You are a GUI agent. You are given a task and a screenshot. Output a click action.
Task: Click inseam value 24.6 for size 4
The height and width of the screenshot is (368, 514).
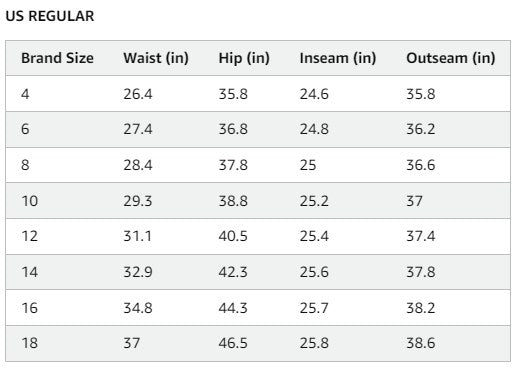(x=314, y=94)
